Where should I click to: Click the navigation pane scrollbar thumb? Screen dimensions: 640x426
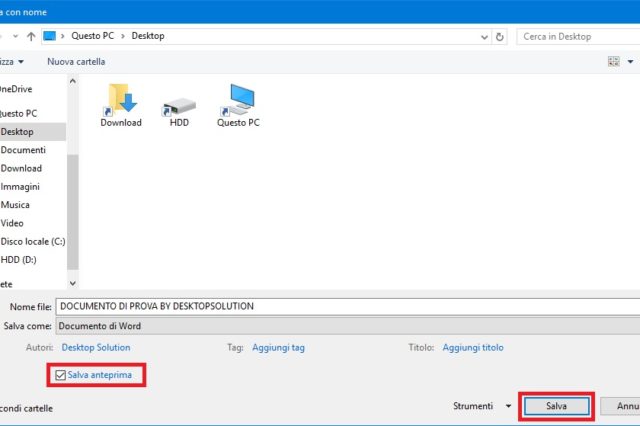73,212
